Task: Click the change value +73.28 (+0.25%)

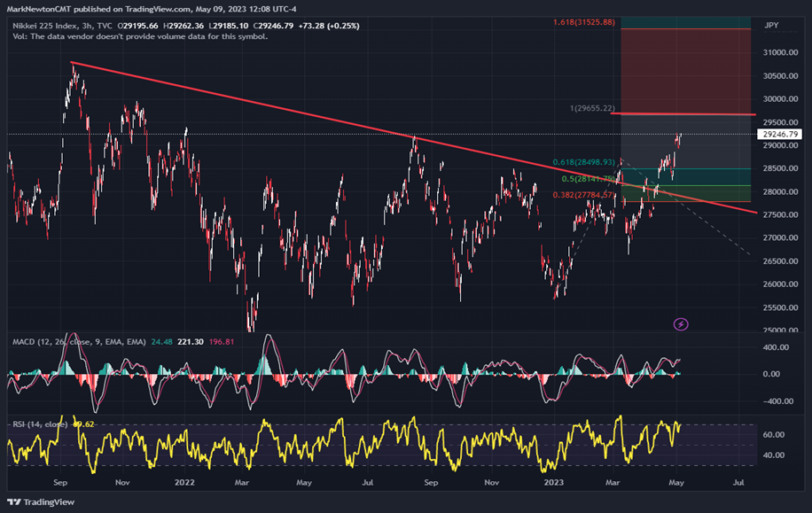Action: tap(329, 26)
